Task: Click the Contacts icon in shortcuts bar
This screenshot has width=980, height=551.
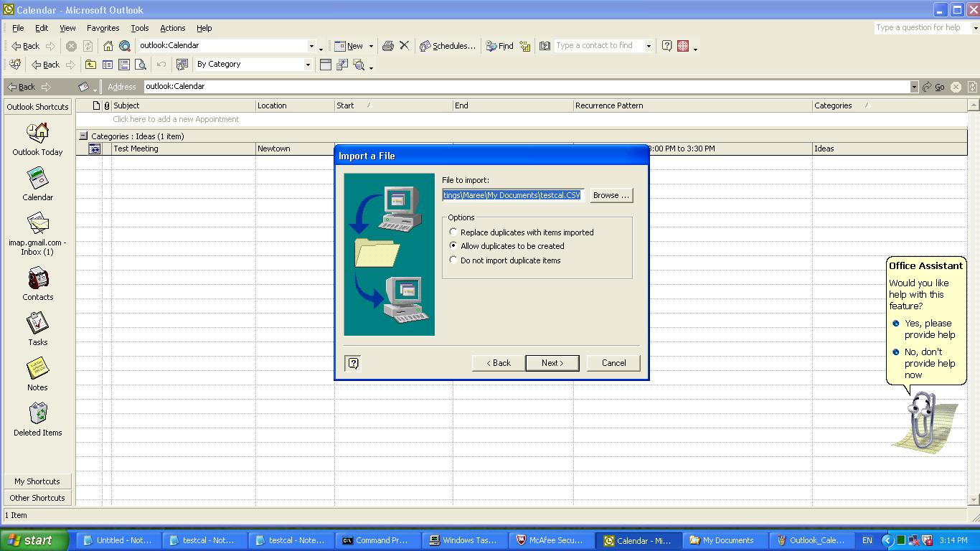Action: [37, 278]
